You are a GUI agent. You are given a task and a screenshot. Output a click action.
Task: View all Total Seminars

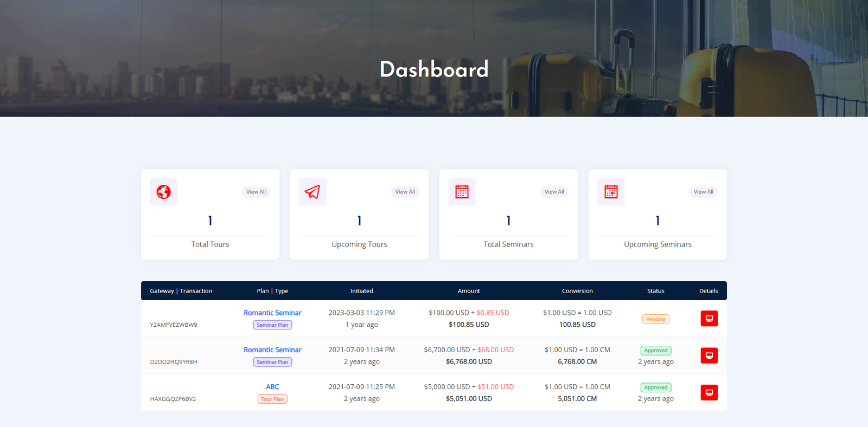click(554, 192)
